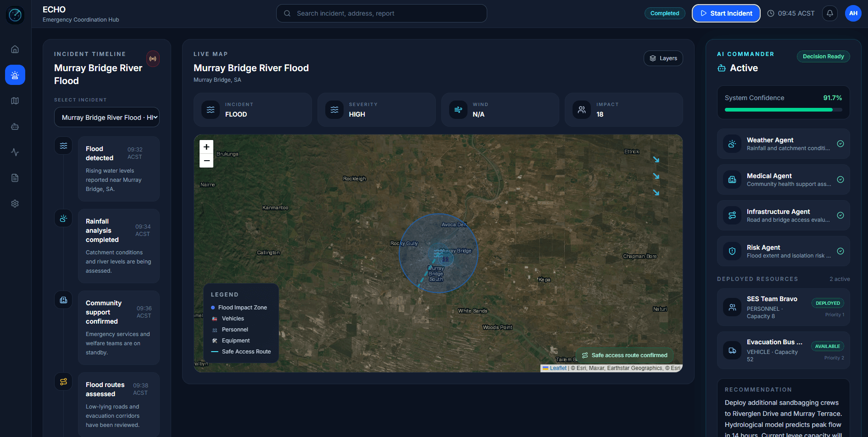Open the AH user avatar
The image size is (868, 437).
click(853, 13)
